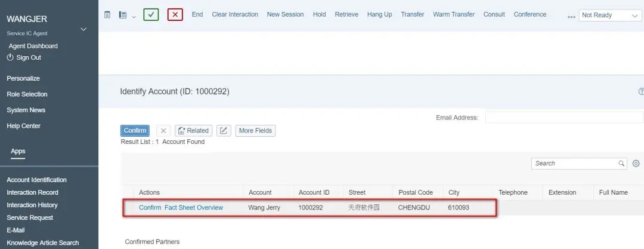Click the scratch pad notepad icon
This screenshot has height=249, width=644.
point(107,15)
